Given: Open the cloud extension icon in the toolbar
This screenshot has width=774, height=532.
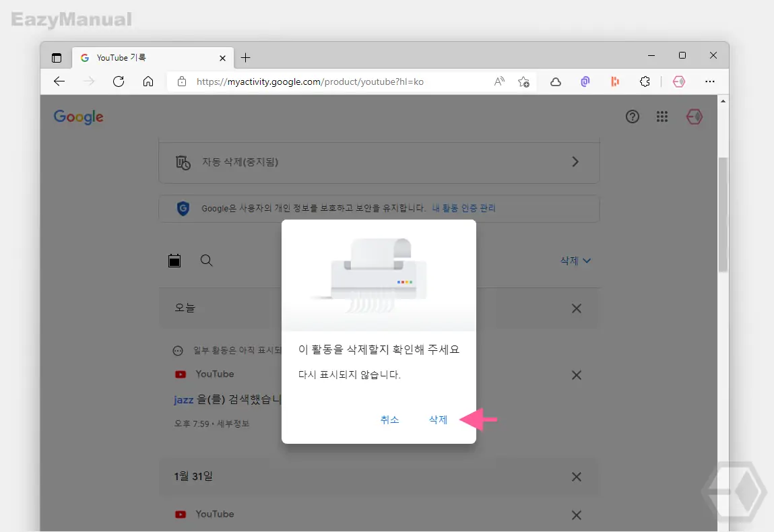Looking at the screenshot, I should click(556, 81).
